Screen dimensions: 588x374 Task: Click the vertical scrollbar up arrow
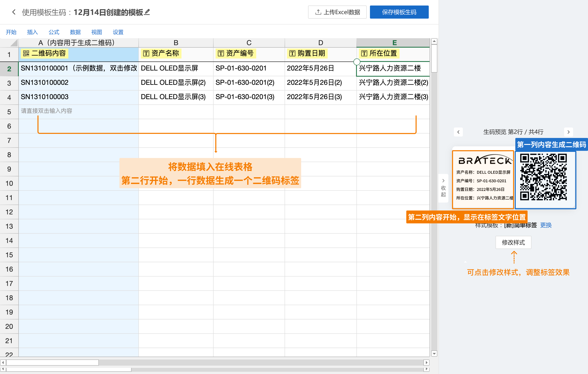click(434, 41)
